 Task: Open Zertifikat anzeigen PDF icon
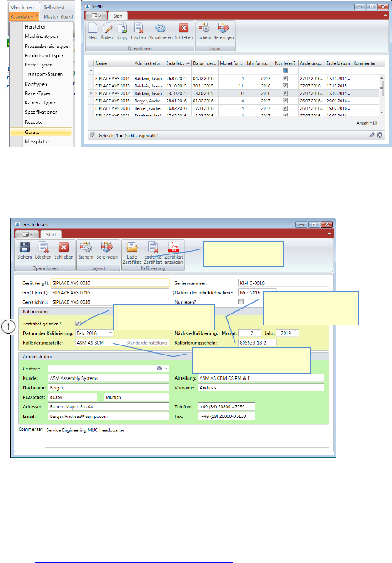(x=173, y=248)
